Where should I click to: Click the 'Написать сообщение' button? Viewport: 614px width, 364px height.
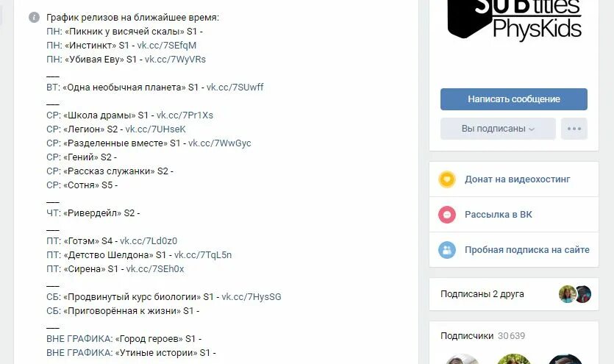(514, 99)
